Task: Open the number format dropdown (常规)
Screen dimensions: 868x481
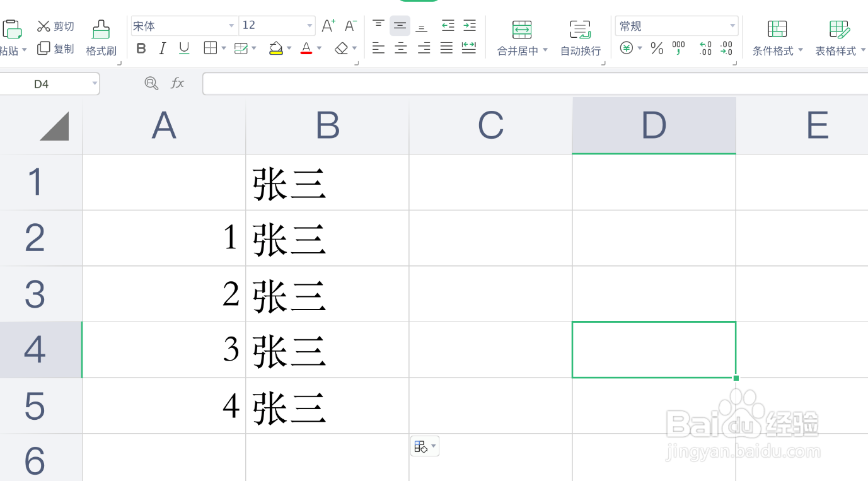Action: tap(732, 26)
